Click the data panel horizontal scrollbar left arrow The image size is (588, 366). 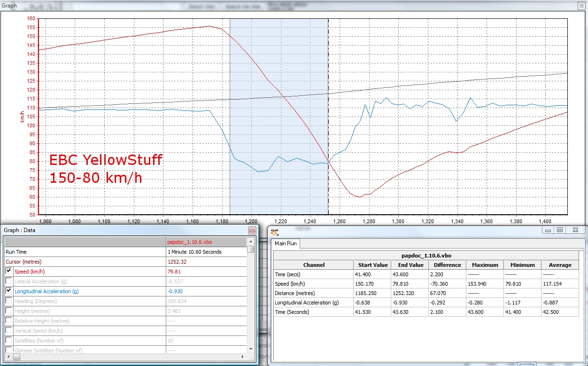(x=8, y=357)
